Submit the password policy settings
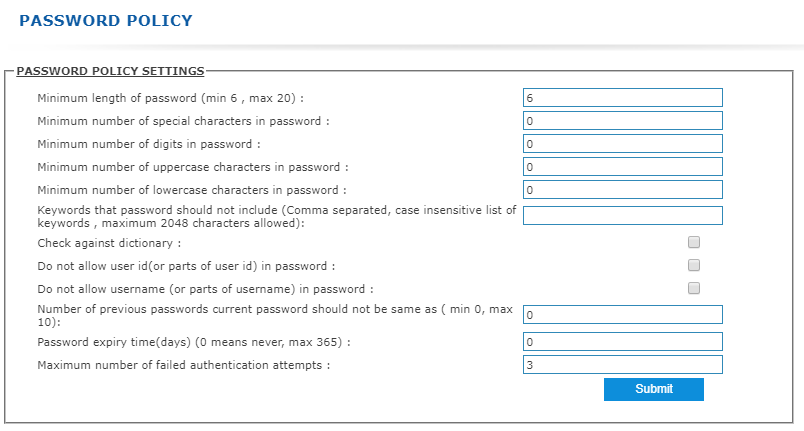The height and width of the screenshot is (431, 804). coord(654,389)
